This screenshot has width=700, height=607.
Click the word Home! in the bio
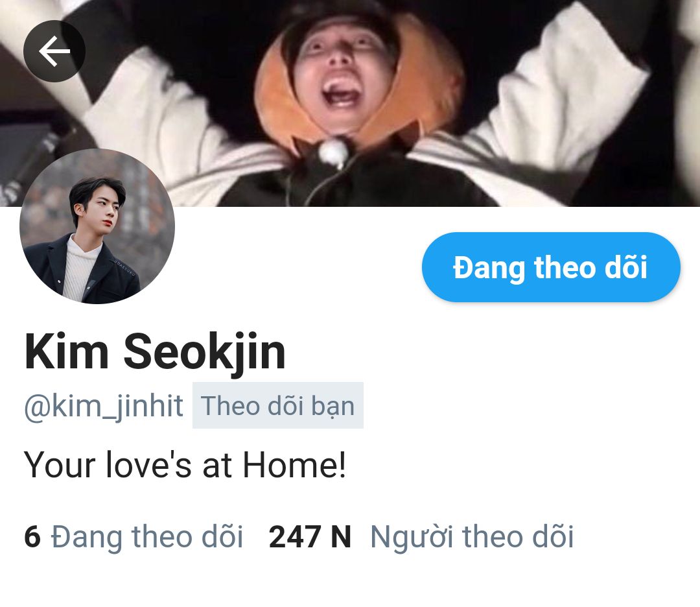pos(294,464)
